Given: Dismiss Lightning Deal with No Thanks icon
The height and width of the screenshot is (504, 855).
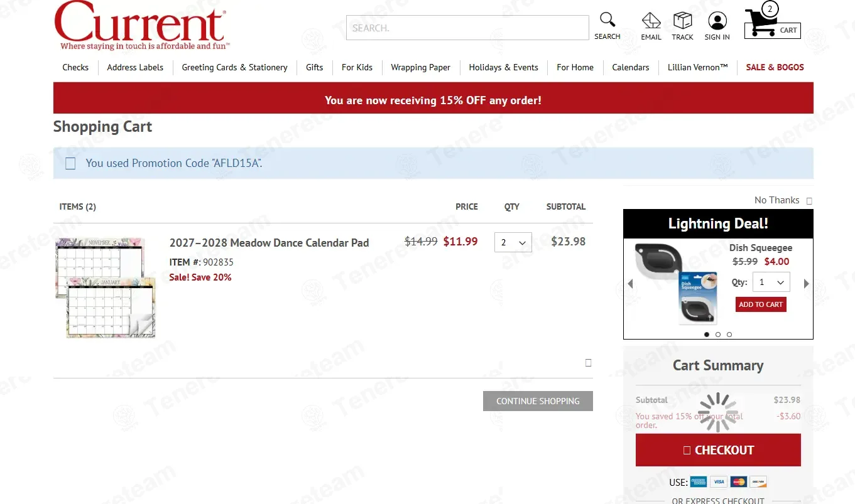Looking at the screenshot, I should (809, 201).
